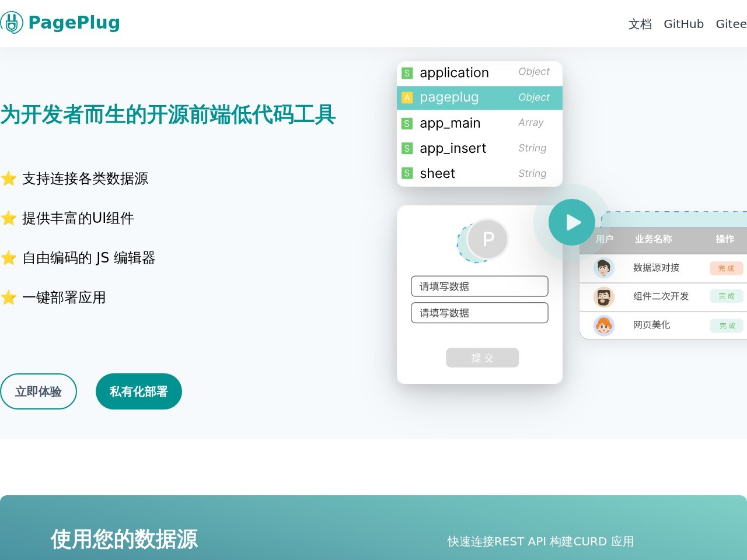The width and height of the screenshot is (747, 560).
Task: Play the demo video button
Action: click(x=572, y=222)
